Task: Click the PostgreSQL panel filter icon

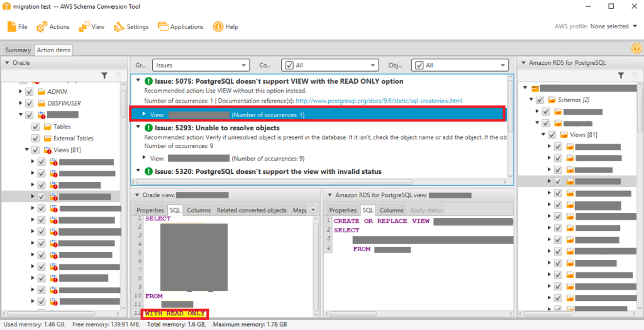Action: (621, 76)
